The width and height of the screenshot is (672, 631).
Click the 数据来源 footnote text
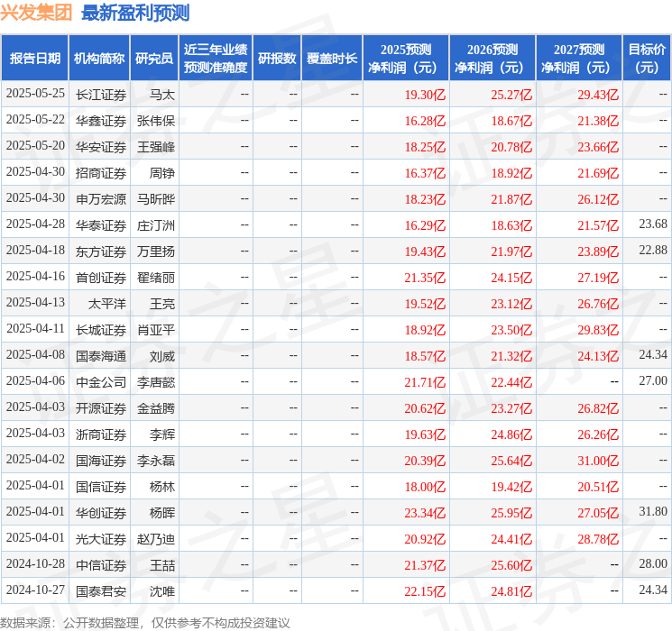tap(145, 622)
